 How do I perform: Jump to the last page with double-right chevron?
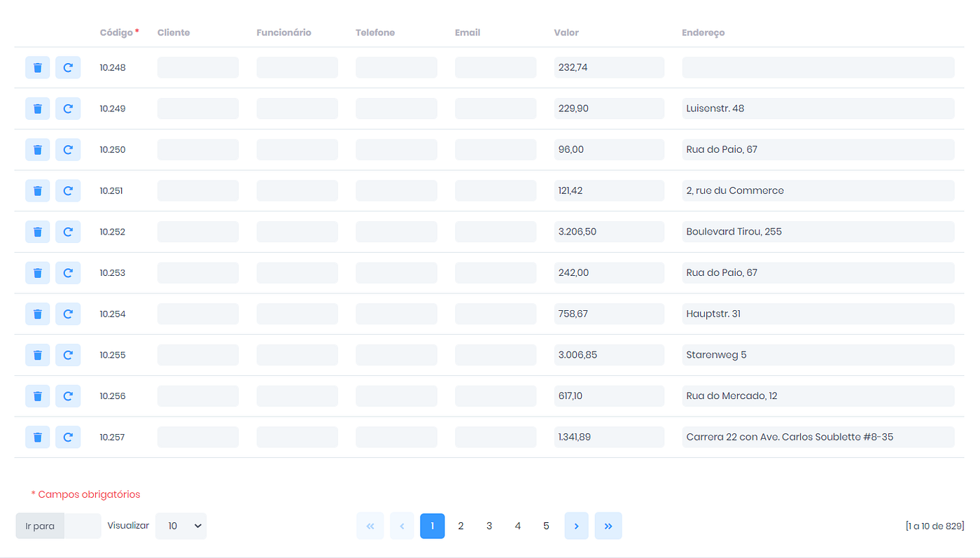coord(608,526)
